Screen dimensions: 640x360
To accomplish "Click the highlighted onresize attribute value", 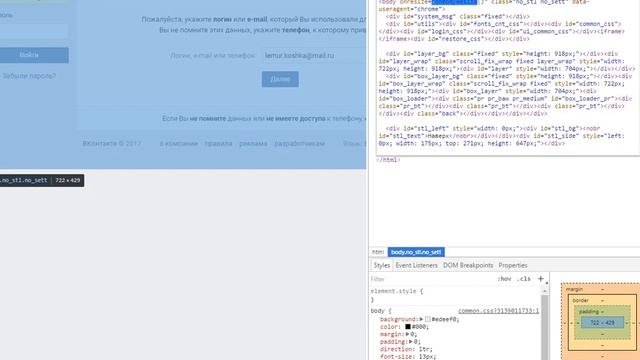I will pyautogui.click(x=454, y=2).
